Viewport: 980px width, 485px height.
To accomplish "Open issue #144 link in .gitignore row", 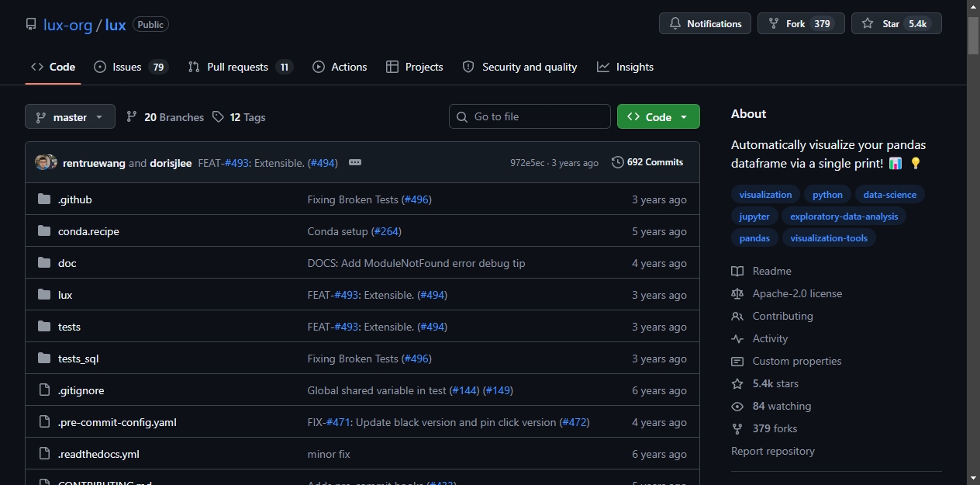I will click(x=464, y=390).
